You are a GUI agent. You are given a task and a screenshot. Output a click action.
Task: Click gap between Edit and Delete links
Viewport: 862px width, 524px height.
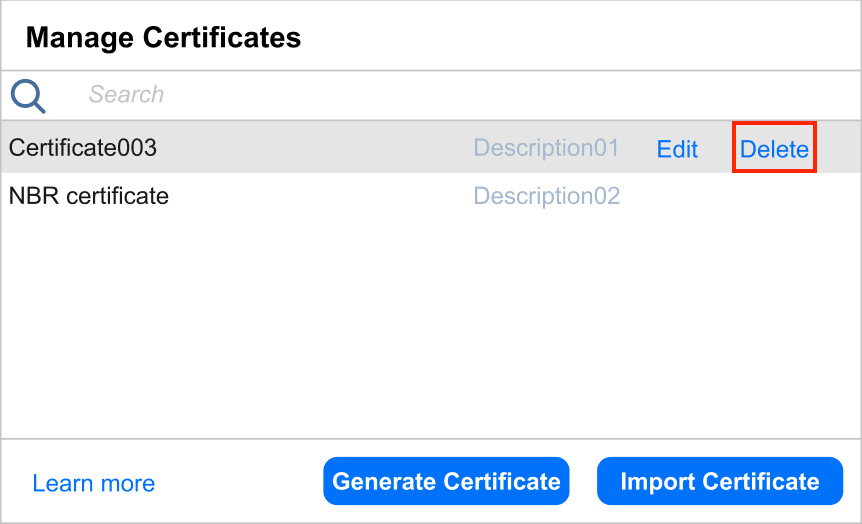717,149
